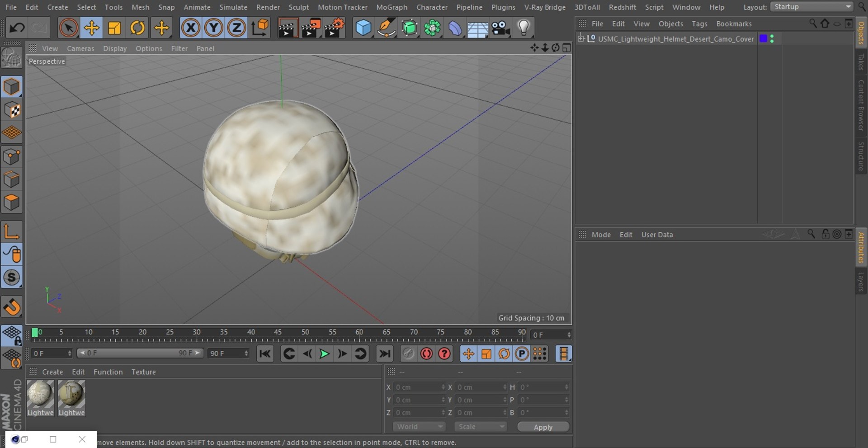The height and width of the screenshot is (448, 868).
Task: Open the Sculpt menu
Action: click(299, 7)
